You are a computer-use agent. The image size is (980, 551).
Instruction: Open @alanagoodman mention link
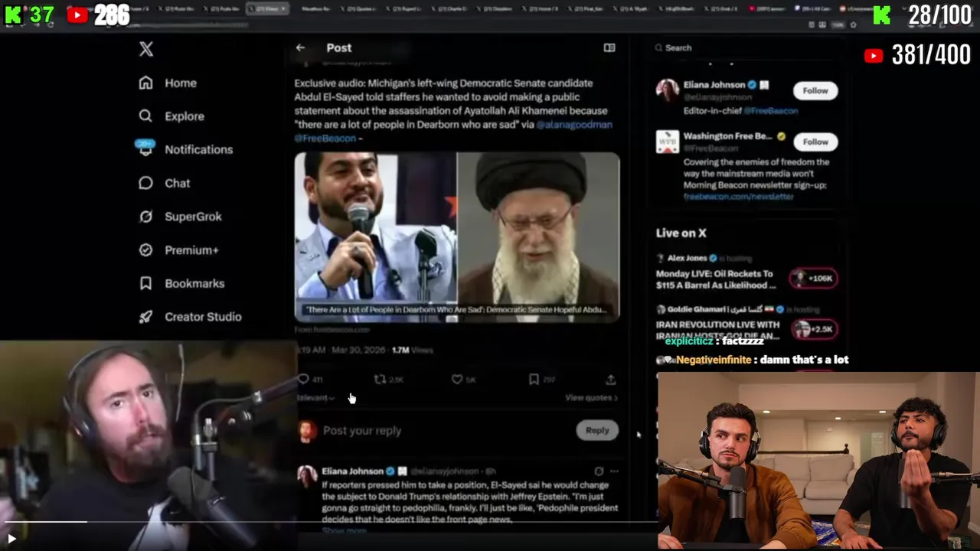pos(574,125)
